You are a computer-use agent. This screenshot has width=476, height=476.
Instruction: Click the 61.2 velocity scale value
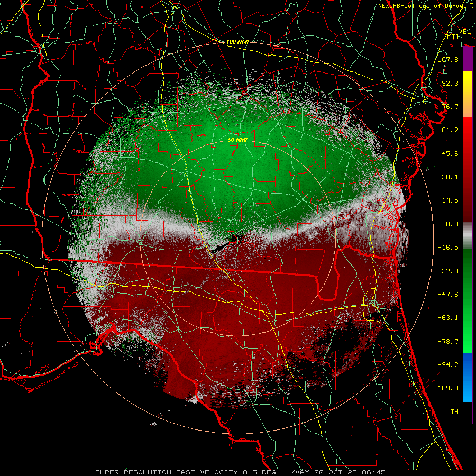click(x=450, y=130)
